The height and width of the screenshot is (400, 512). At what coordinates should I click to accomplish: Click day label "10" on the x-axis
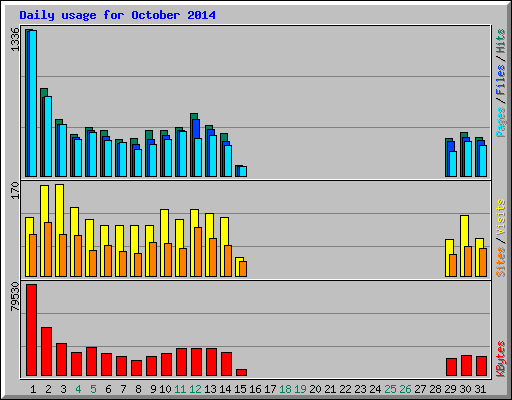point(165,389)
